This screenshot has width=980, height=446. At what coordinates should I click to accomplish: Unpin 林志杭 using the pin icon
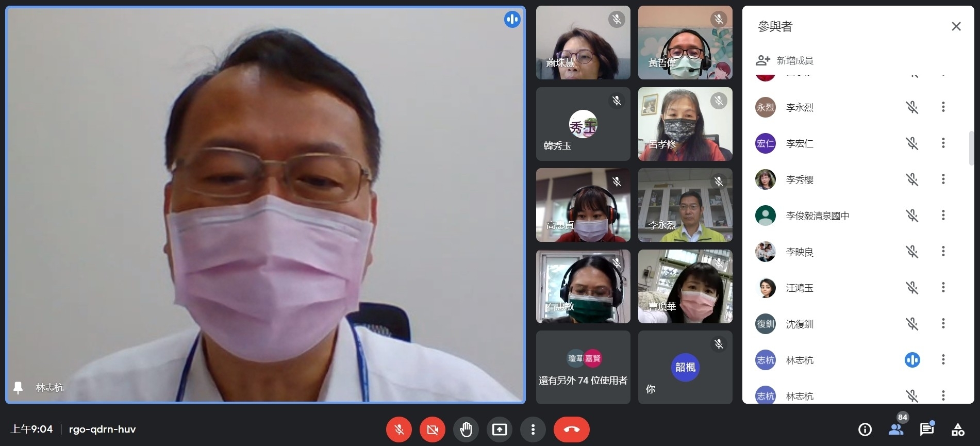[18, 388]
